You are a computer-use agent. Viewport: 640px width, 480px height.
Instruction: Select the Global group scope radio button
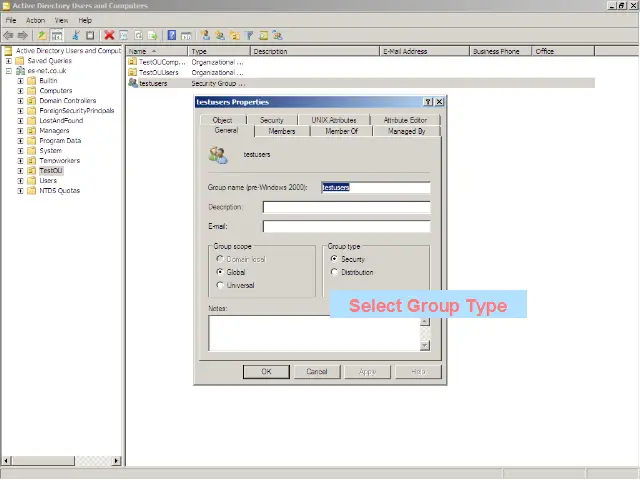click(220, 272)
